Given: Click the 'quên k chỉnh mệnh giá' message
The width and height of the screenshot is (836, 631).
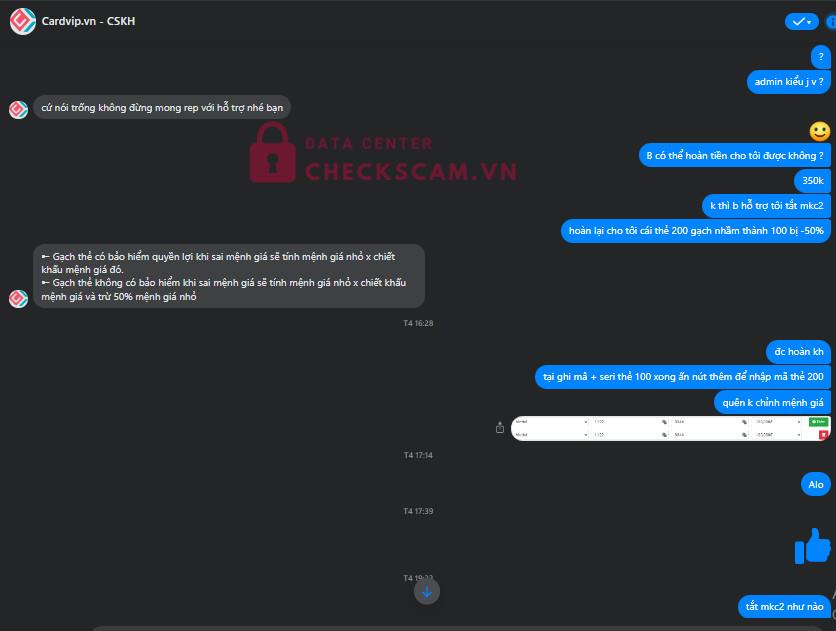Looking at the screenshot, I should 773,402.
